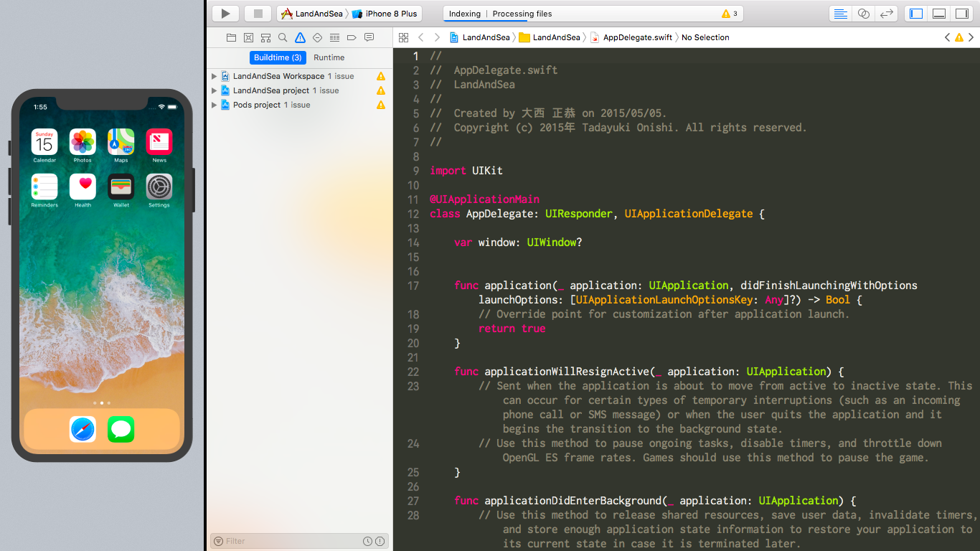This screenshot has height=551, width=980.
Task: Open the Source Control navigator
Action: click(248, 37)
